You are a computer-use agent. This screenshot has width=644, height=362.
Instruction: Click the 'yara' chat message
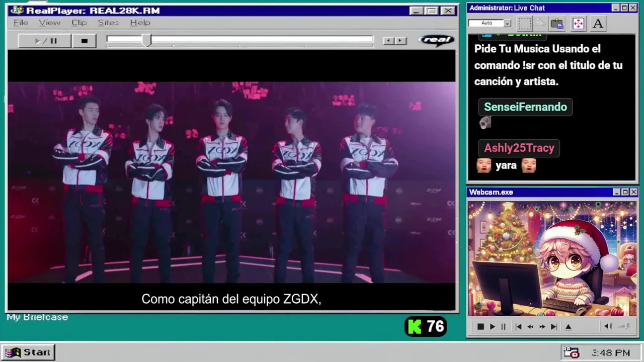[506, 165]
